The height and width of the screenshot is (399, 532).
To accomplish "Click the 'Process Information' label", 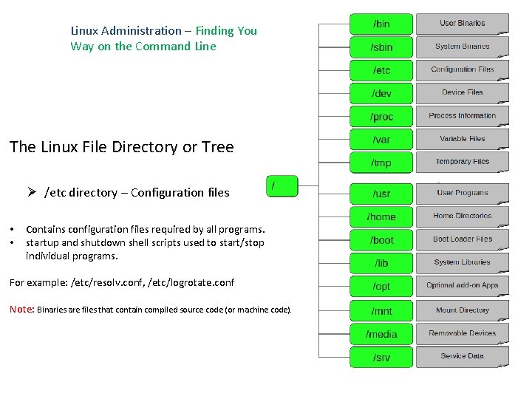I will pyautogui.click(x=463, y=116).
